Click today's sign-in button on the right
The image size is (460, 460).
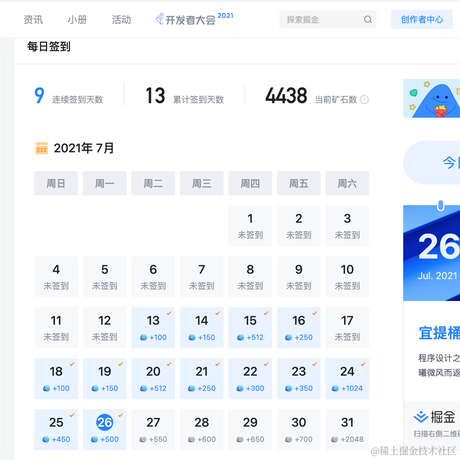coord(432,163)
